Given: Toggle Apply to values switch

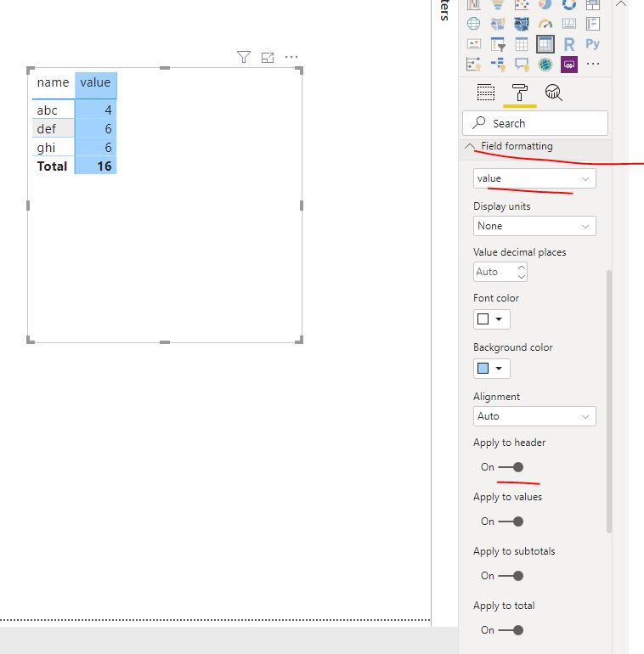Looking at the screenshot, I should click(511, 522).
